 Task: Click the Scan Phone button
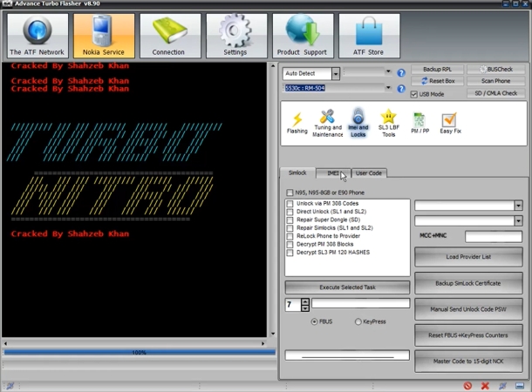[496, 81]
